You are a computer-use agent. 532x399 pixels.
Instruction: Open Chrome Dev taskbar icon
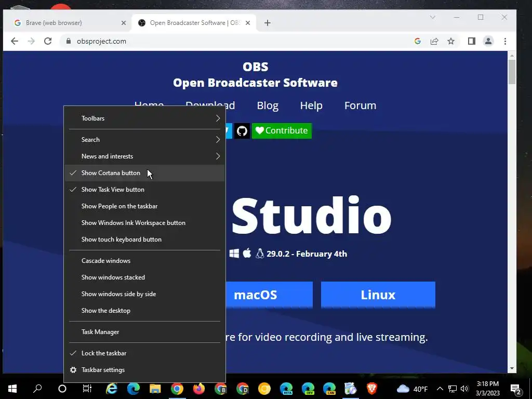243,389
